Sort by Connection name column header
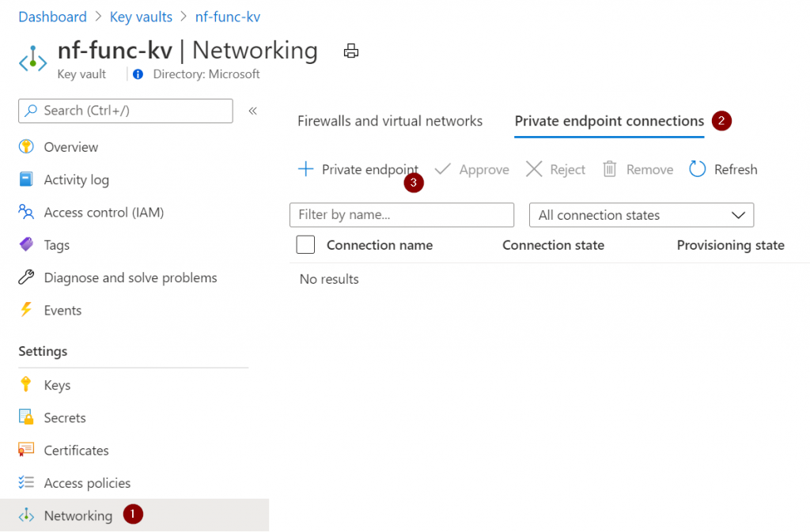The image size is (810, 532). coord(380,245)
